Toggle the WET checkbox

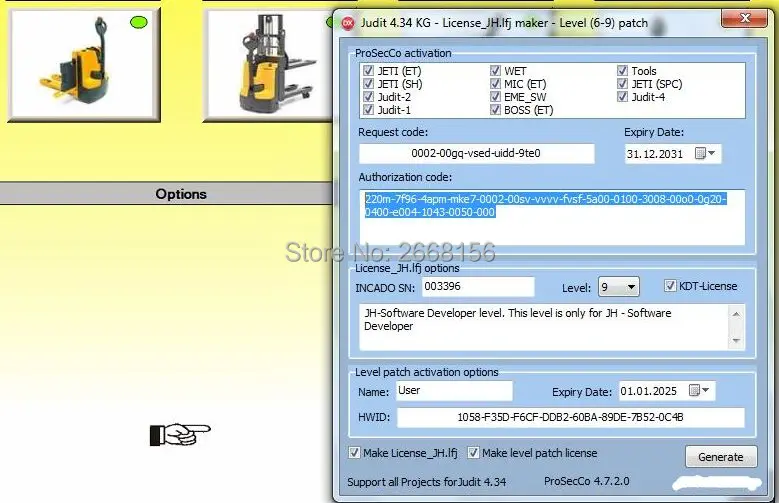pyautogui.click(x=495, y=71)
